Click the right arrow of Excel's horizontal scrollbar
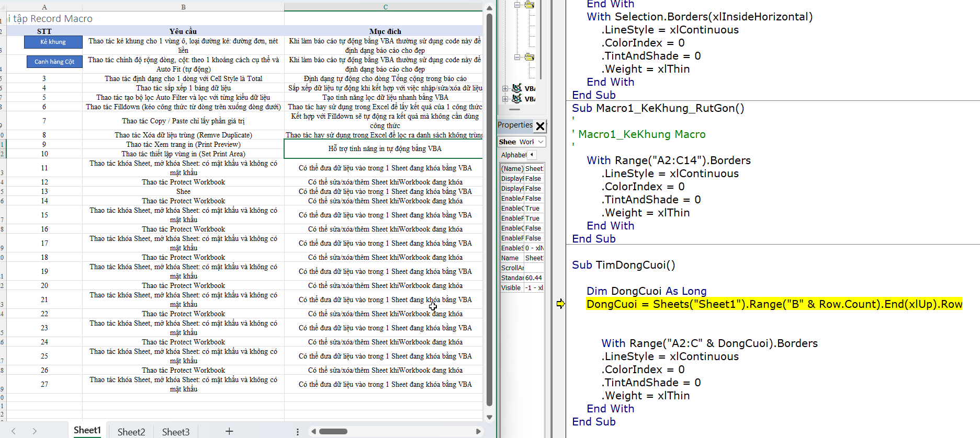Image resolution: width=980 pixels, height=438 pixels. pyautogui.click(x=478, y=432)
